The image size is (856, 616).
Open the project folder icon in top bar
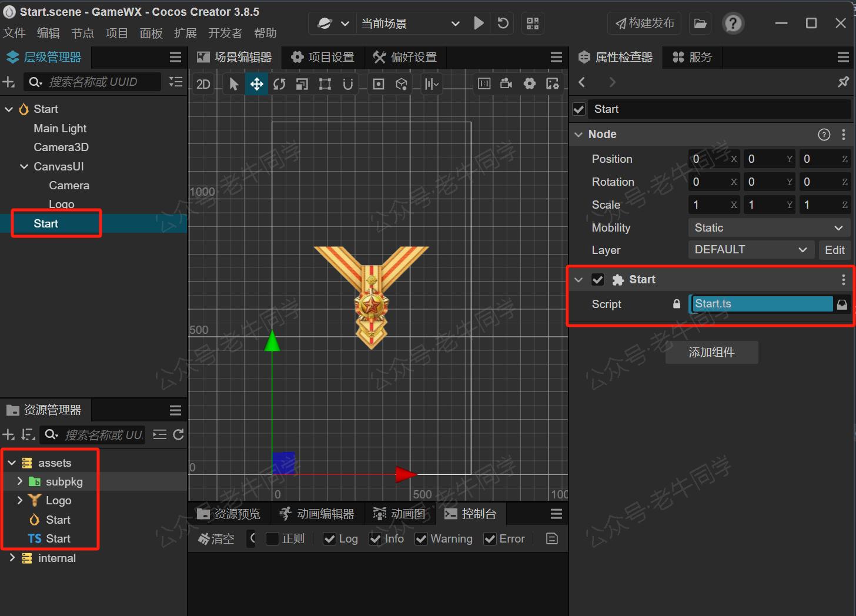point(700,24)
